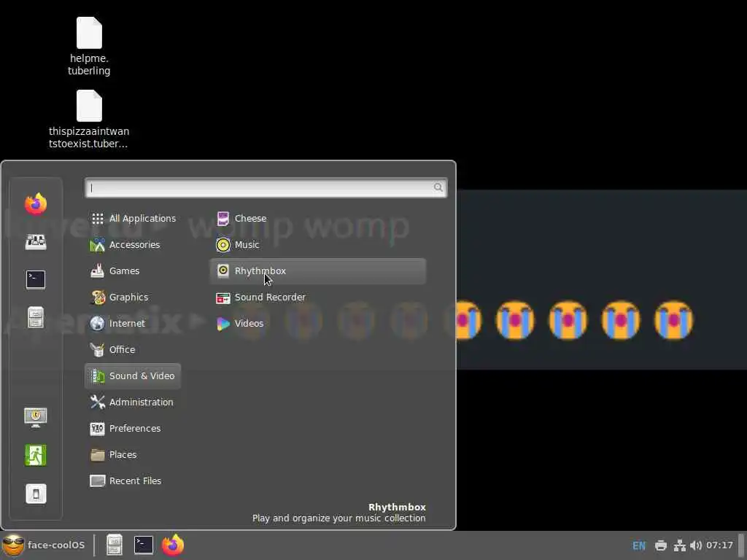This screenshot has height=560, width=747.
Task: Launch the Cheese application
Action: 318,219
